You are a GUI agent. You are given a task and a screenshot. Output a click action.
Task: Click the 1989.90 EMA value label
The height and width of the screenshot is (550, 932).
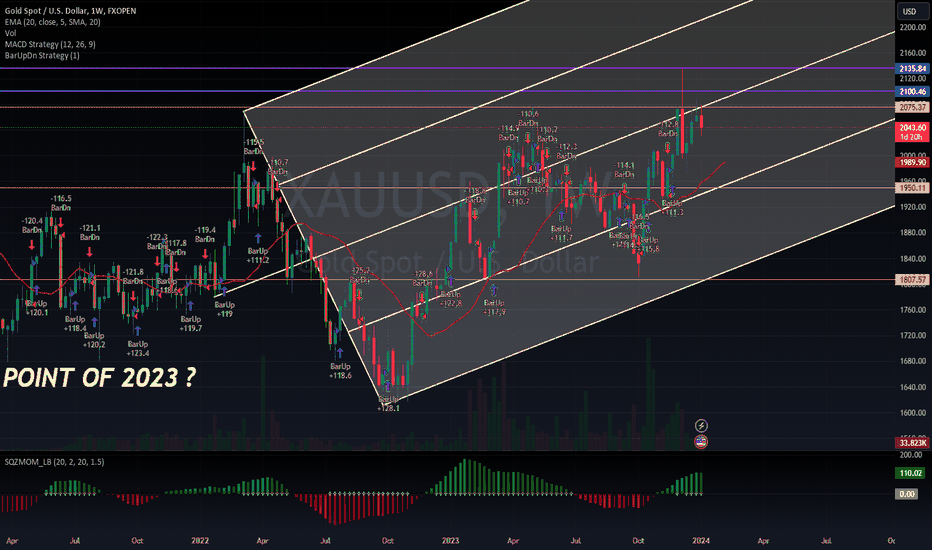click(x=912, y=162)
